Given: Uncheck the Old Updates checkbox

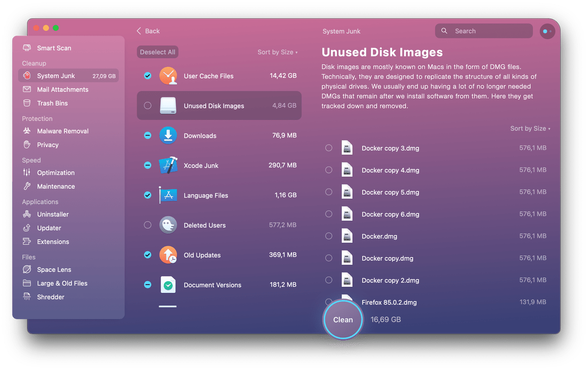Looking at the screenshot, I should [x=147, y=255].
